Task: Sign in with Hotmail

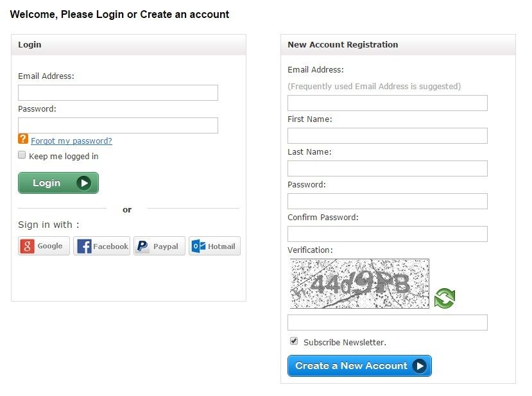Action: point(214,246)
